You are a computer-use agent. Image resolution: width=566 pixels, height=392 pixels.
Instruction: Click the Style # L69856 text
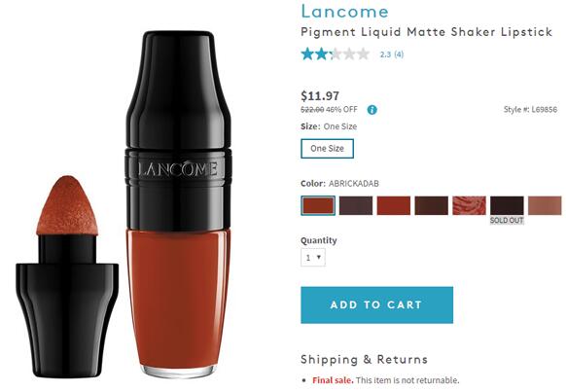click(530, 109)
